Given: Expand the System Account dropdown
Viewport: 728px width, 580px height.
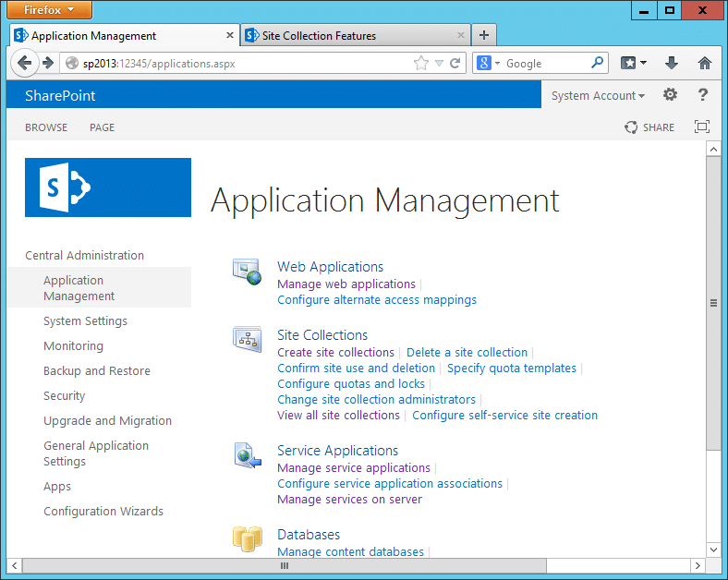Looking at the screenshot, I should (x=598, y=95).
